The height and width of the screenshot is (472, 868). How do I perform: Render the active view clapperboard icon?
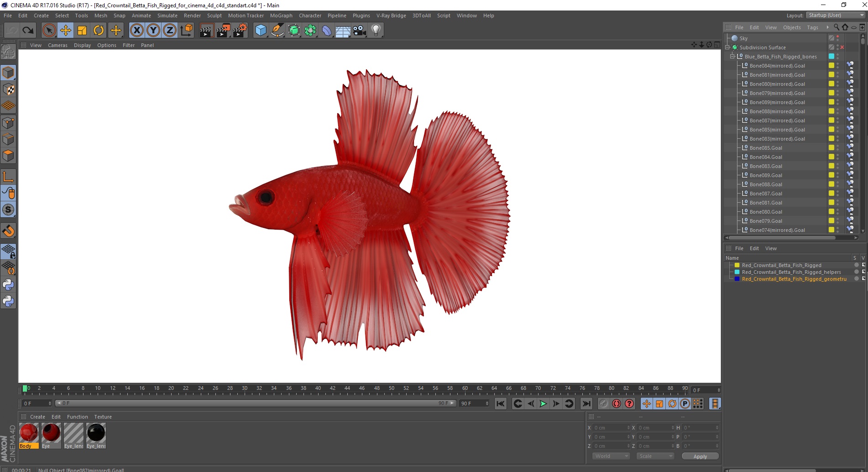click(x=206, y=31)
